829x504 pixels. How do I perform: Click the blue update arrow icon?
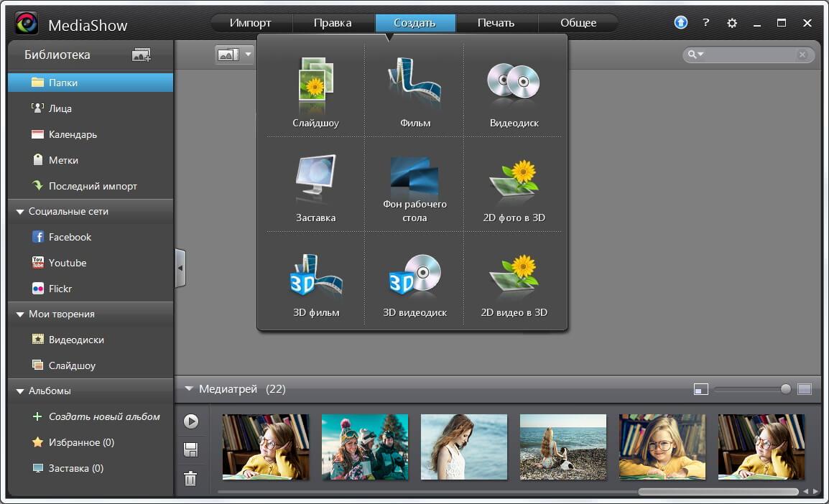click(x=681, y=22)
